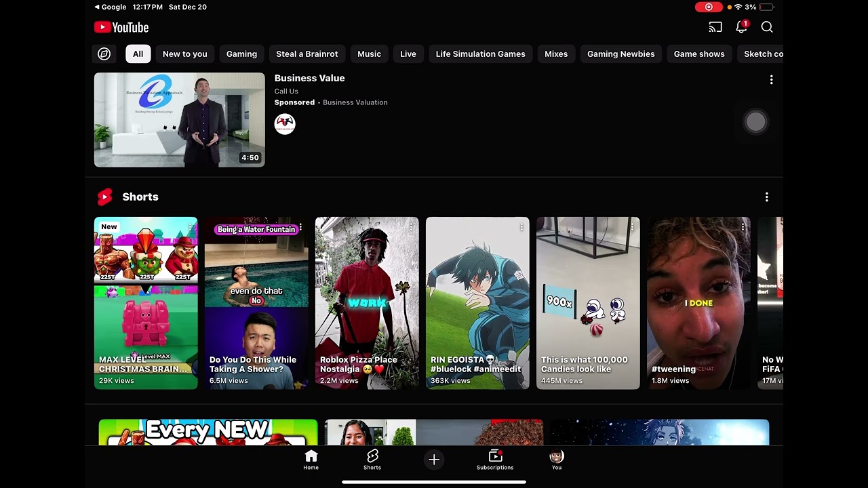Play the 100,000 Candies short
Image resolution: width=868 pixels, height=488 pixels.
588,303
